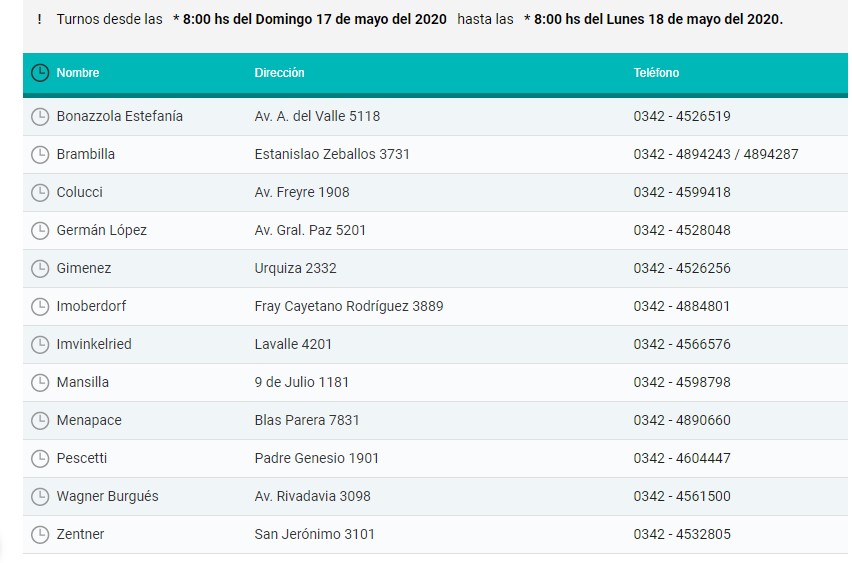Screen dimensions: 852x563
Task: Click the clock icon next to Imoberdorf
Action: coord(40,306)
